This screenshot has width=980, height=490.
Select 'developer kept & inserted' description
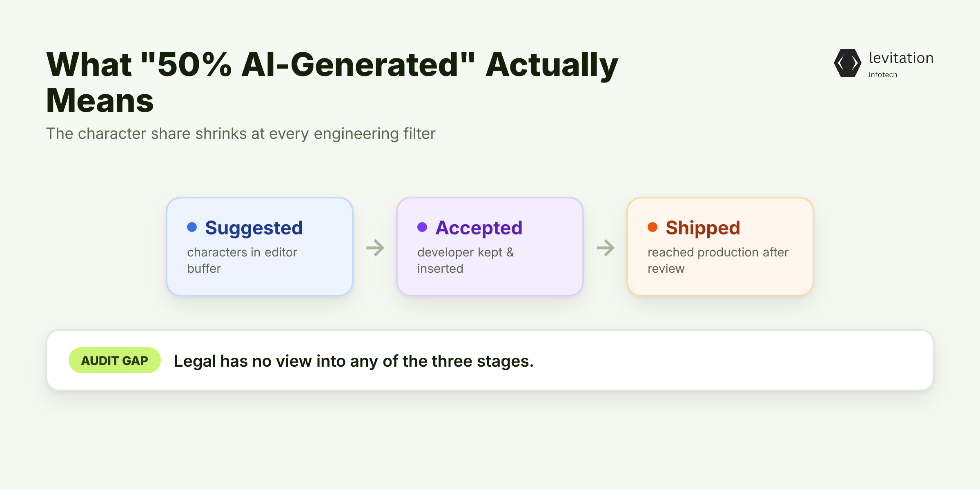click(465, 261)
